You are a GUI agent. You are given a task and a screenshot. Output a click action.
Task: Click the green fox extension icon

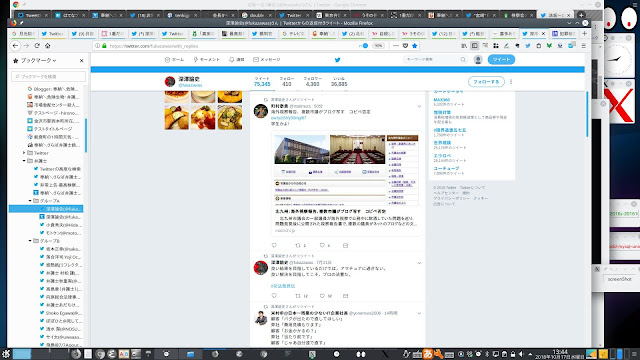549,46
